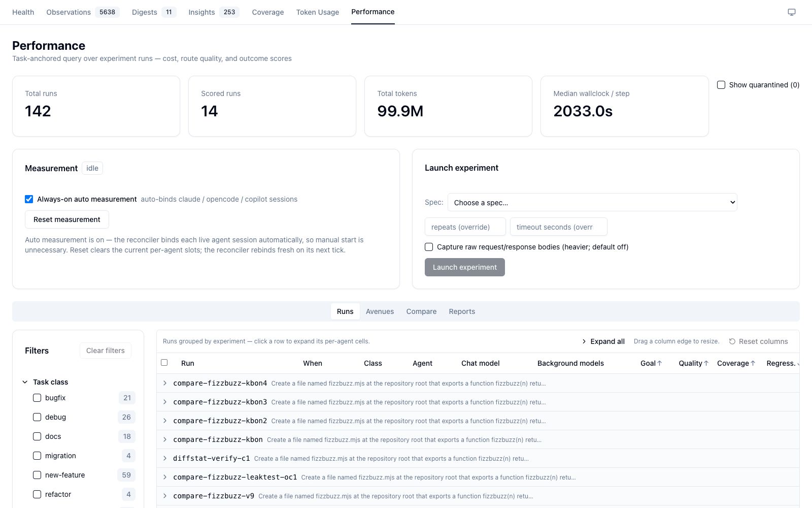The height and width of the screenshot is (508, 812).
Task: Click the Launch experiment button
Action: 465,267
